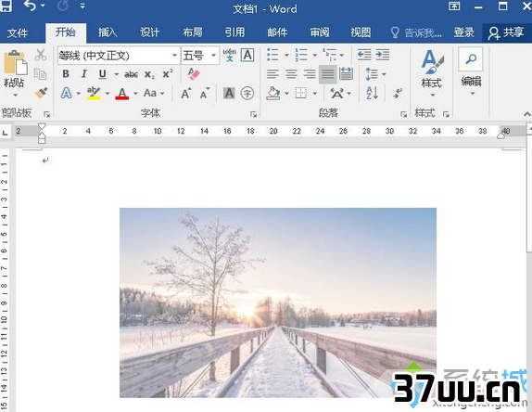This screenshot has width=532, height=412.
Task: Expand the line spacing dropdown arrow
Action: (384, 74)
